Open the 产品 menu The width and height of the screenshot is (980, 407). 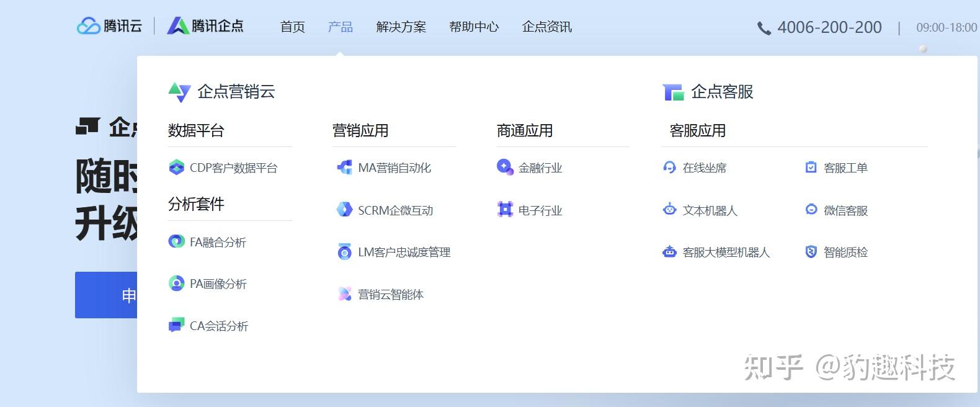[340, 27]
